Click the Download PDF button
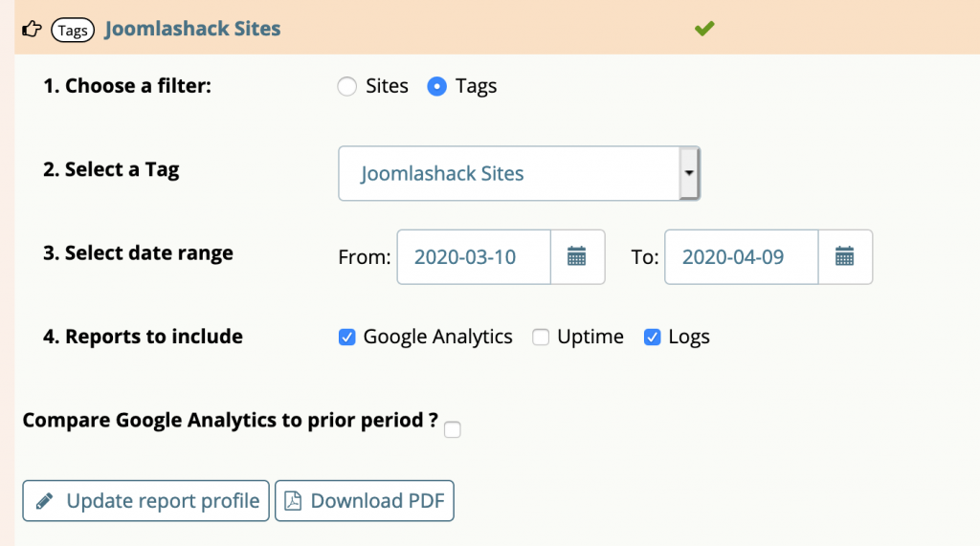This screenshot has height=546, width=980. tap(365, 501)
